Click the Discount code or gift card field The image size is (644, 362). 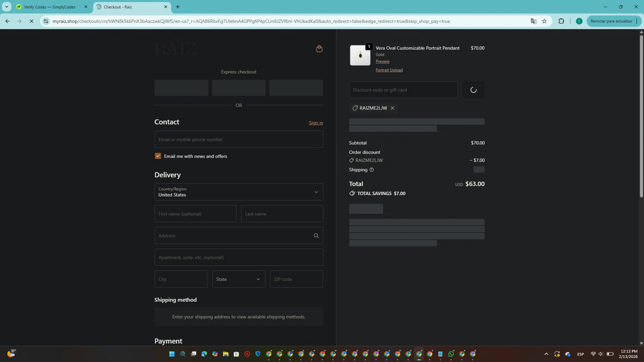403,90
